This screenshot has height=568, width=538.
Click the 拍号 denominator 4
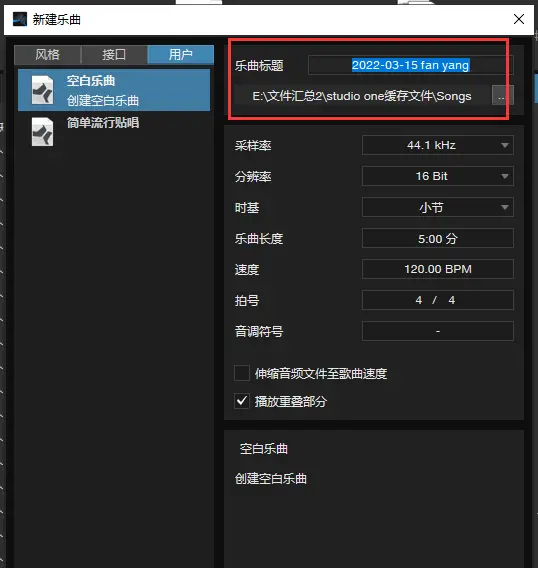(451, 300)
